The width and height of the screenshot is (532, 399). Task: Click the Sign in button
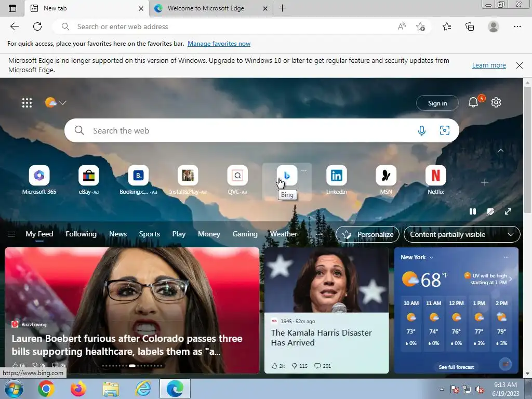click(437, 103)
